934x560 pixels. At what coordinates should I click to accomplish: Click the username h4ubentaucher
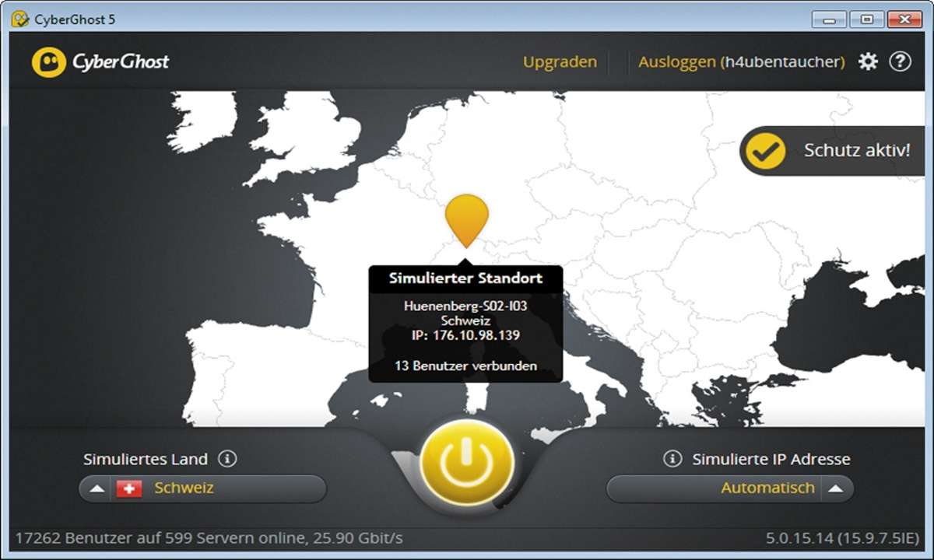[782, 61]
